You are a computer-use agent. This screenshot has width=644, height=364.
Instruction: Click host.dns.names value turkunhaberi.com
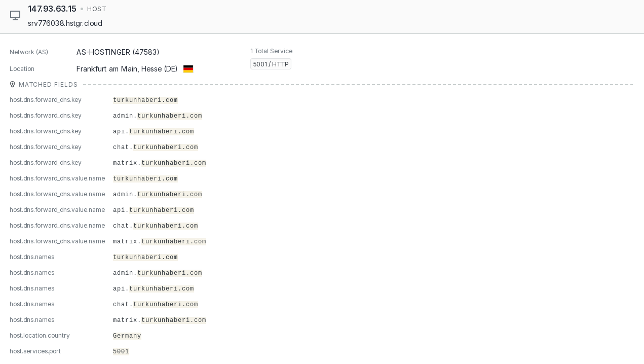(145, 258)
